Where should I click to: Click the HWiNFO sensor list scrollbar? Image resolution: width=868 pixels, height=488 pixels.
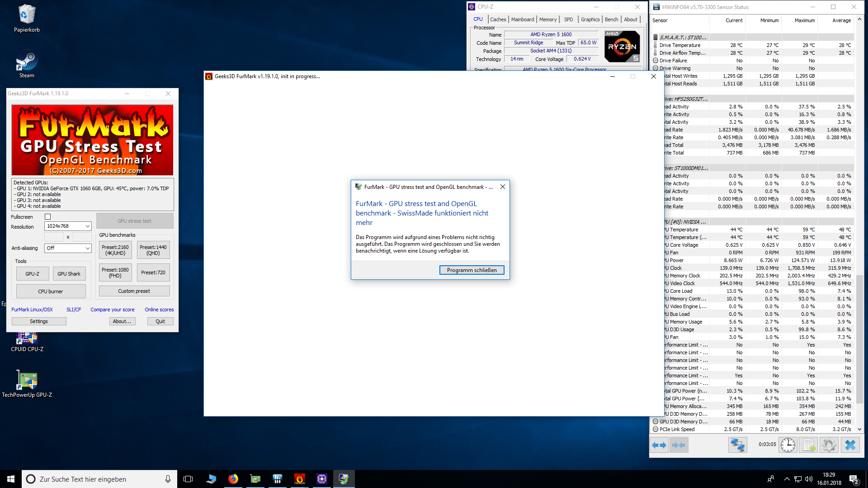tap(859, 339)
